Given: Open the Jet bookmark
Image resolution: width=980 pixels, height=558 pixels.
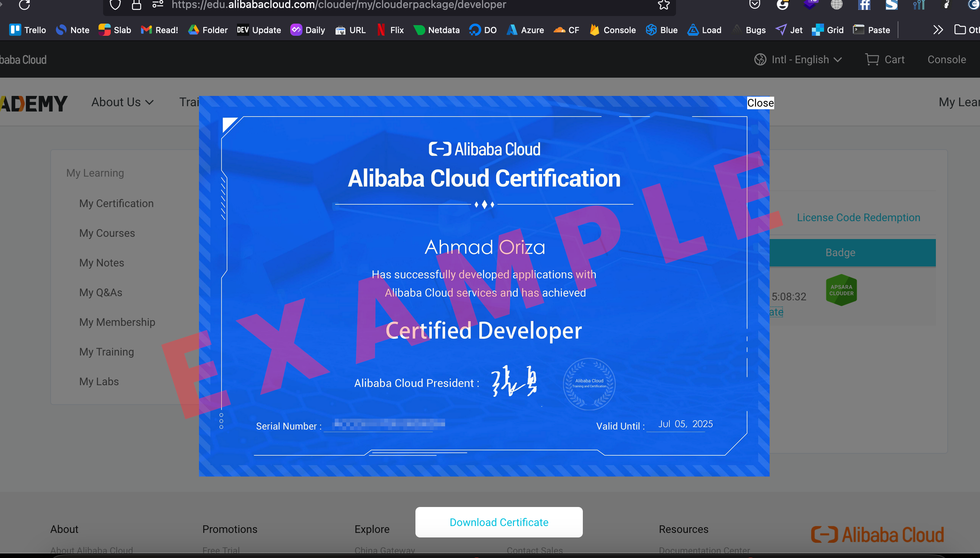Looking at the screenshot, I should (789, 30).
